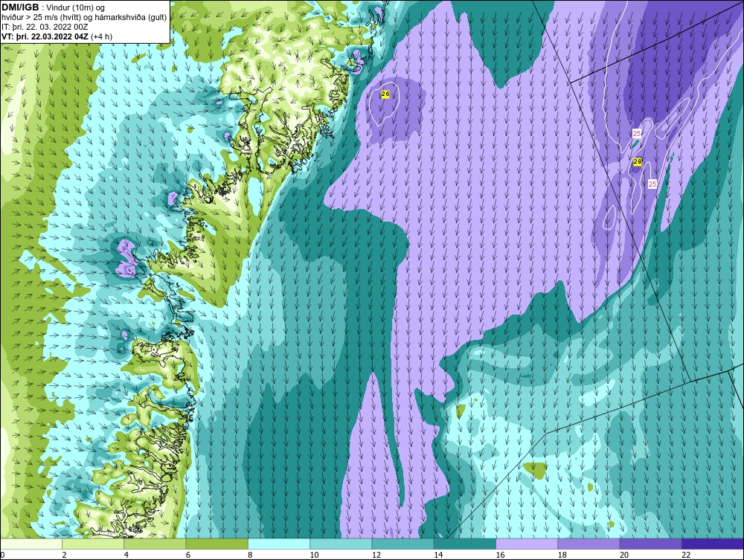Click the 'VT: þri. 22.03.2022 04Z' valid time

click(45, 36)
